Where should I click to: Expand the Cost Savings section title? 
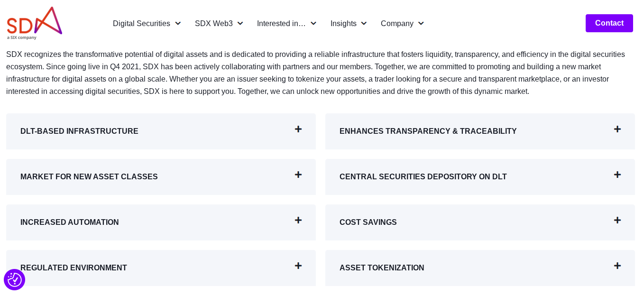(368, 222)
